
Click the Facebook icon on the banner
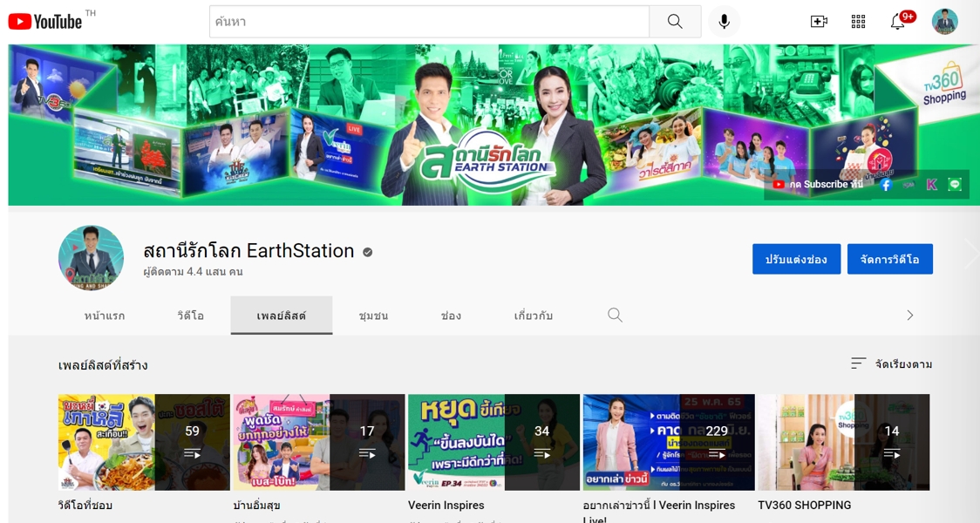pos(886,184)
